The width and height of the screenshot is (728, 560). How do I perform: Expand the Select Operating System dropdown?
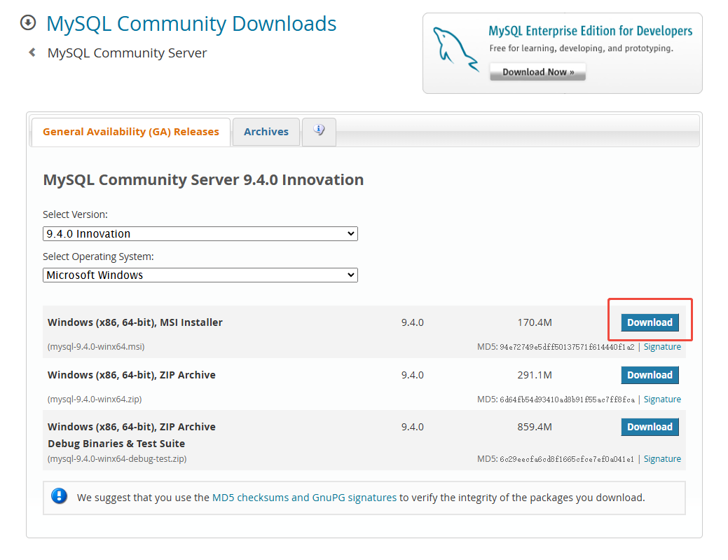(200, 275)
